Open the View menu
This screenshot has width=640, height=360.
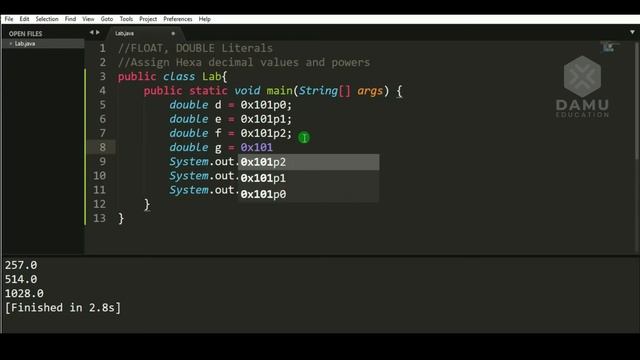click(88, 19)
